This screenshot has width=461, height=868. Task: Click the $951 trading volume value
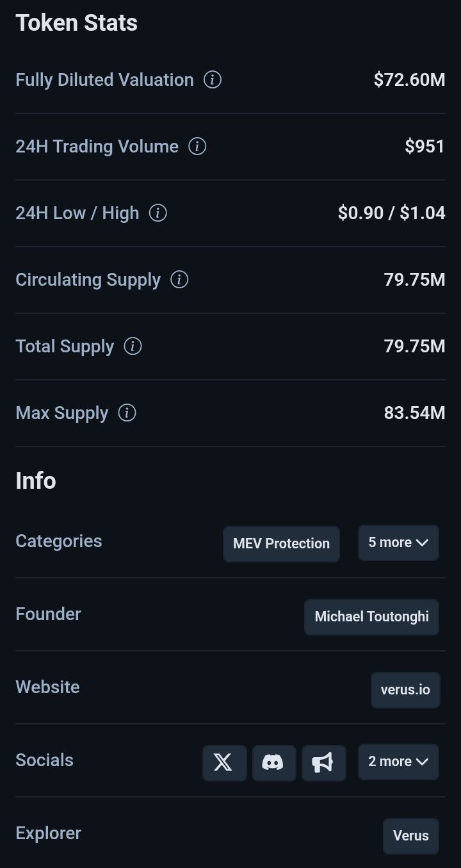coord(425,147)
